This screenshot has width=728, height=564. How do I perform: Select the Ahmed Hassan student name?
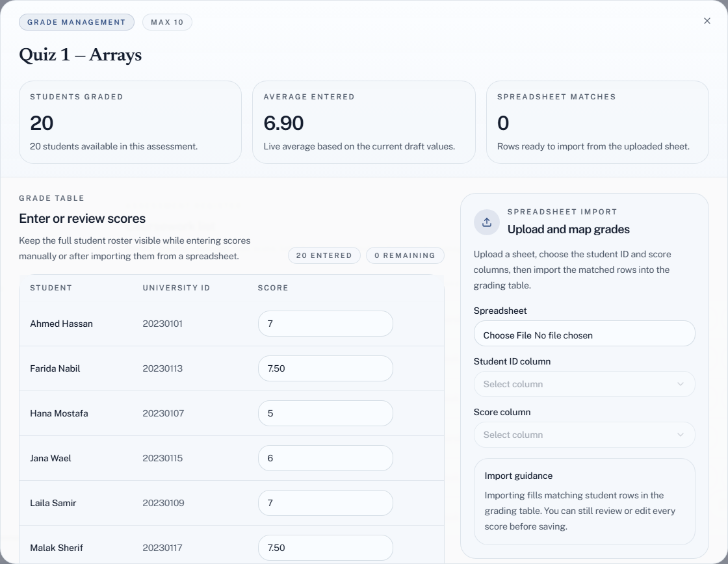tap(61, 324)
